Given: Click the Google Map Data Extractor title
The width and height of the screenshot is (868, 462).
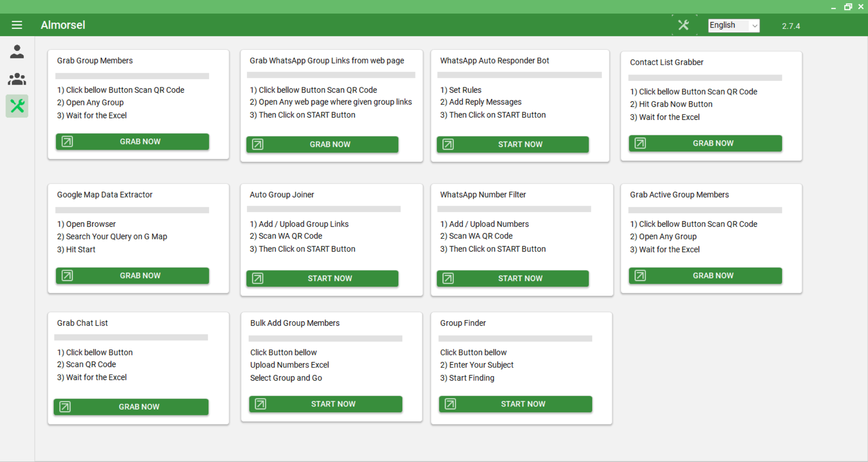Looking at the screenshot, I should pos(105,195).
